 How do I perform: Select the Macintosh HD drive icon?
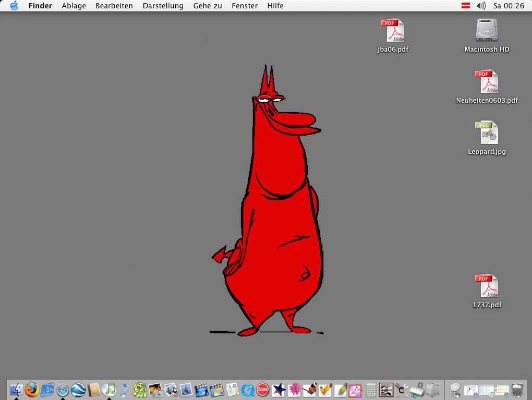click(487, 30)
